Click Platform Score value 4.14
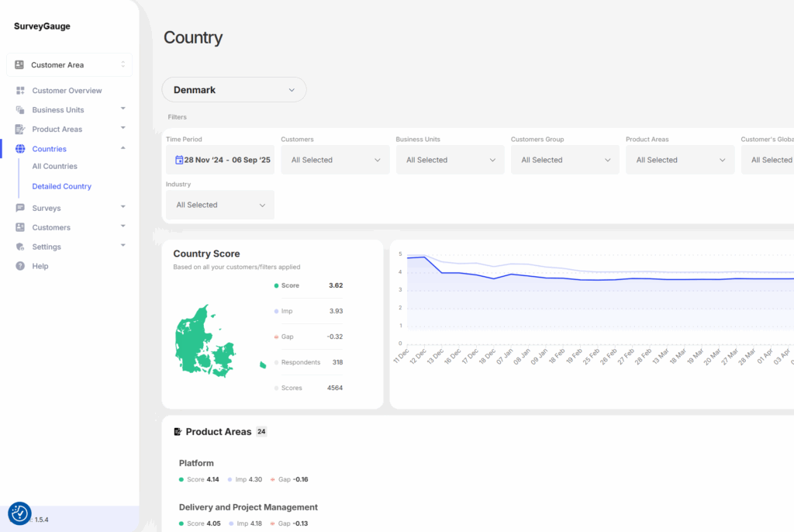The width and height of the screenshot is (794, 532). 213,479
